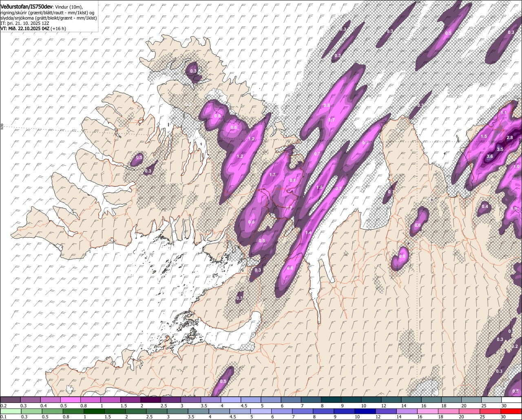Viewport: 522px width, 420px height.
Task: Select the deep blue swatch labeled 10 in bottom legend
Action: [x=365, y=411]
